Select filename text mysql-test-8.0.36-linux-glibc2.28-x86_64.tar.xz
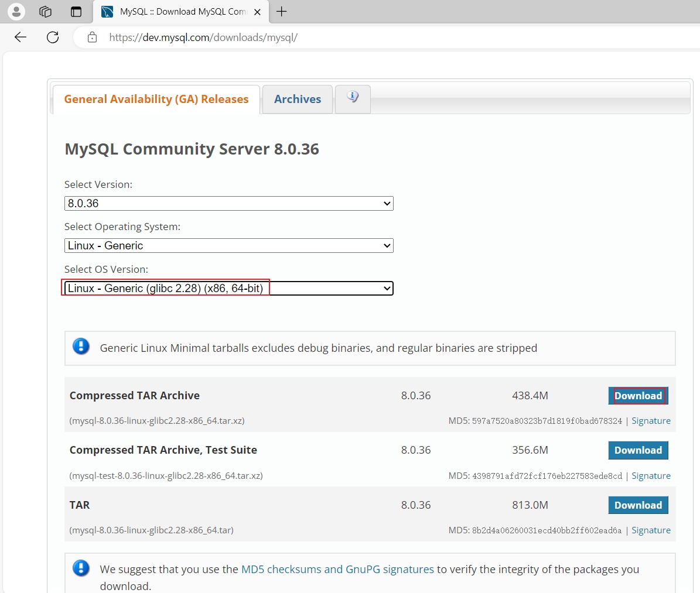Image resolution: width=700 pixels, height=593 pixels. tap(166, 476)
